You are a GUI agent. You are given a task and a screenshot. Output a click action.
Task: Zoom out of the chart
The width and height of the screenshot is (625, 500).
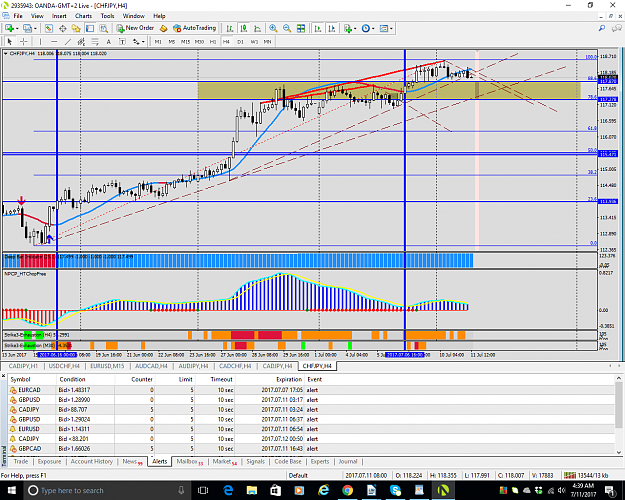287,28
